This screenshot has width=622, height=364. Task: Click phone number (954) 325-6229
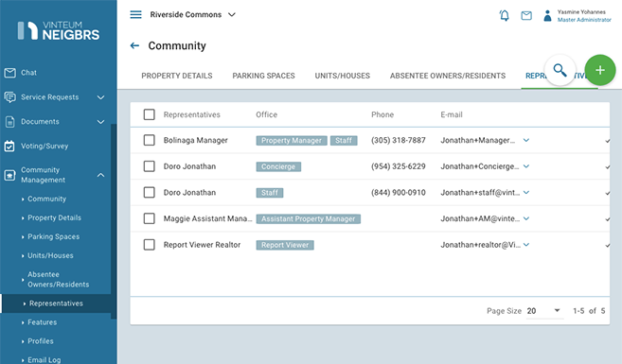point(399,166)
